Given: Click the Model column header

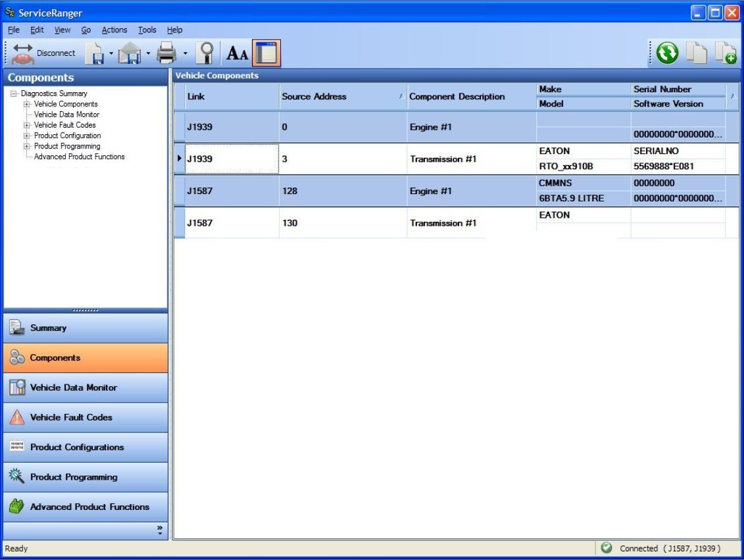Looking at the screenshot, I should [x=583, y=103].
